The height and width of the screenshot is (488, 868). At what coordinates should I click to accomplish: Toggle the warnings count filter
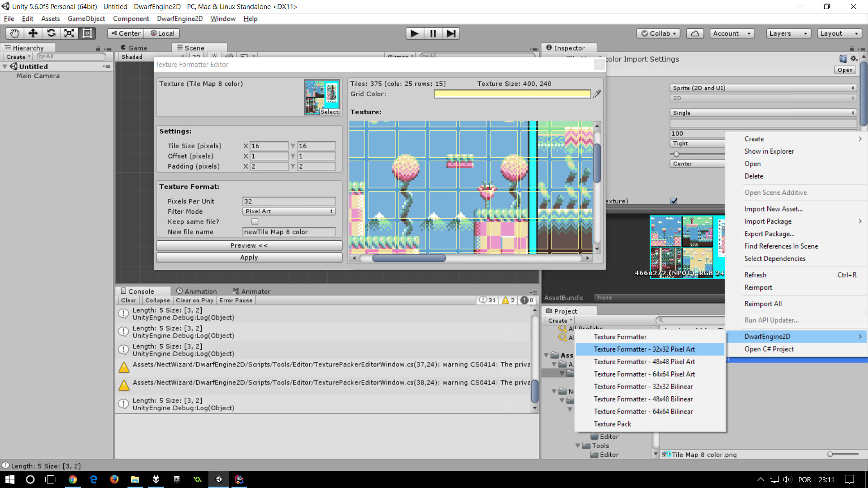[x=508, y=300]
